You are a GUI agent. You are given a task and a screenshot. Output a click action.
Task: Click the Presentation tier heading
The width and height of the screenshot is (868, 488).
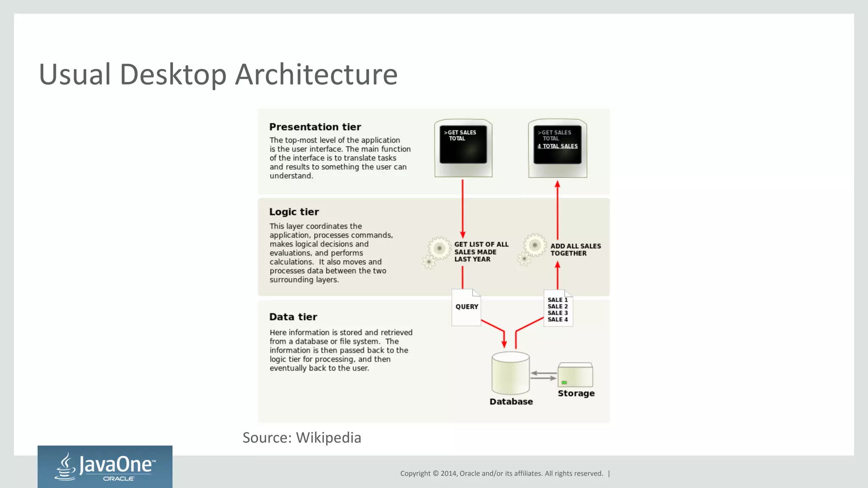315,127
